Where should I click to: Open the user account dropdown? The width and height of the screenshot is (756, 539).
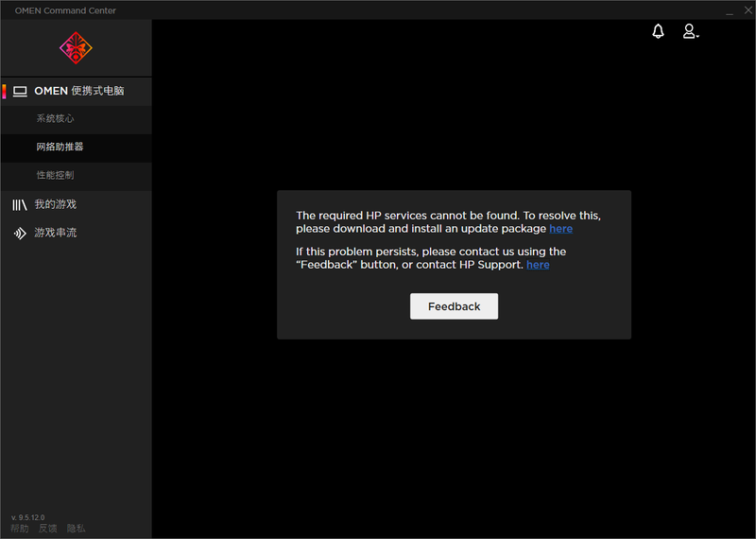(691, 31)
